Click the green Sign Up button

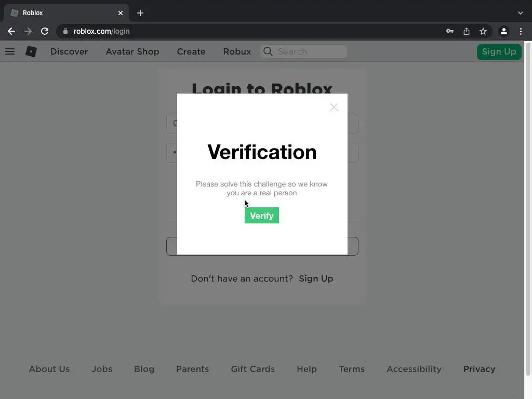pos(499,51)
